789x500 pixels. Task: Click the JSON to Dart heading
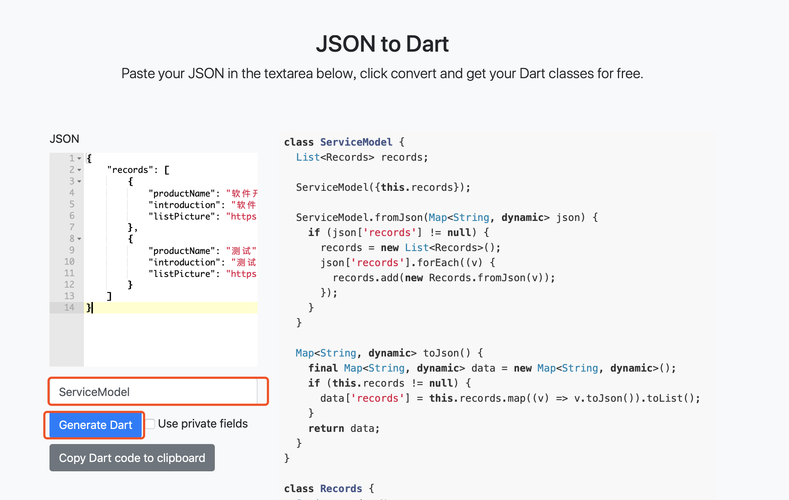(x=382, y=44)
